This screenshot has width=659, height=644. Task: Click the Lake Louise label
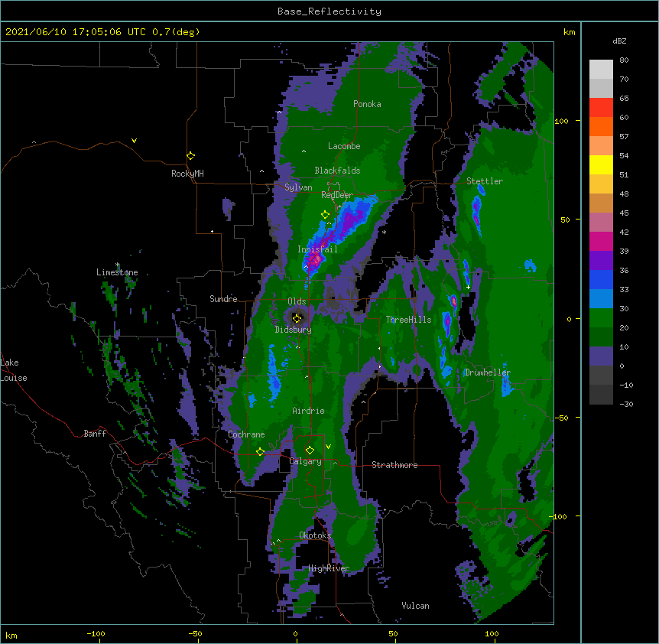[x=14, y=370]
